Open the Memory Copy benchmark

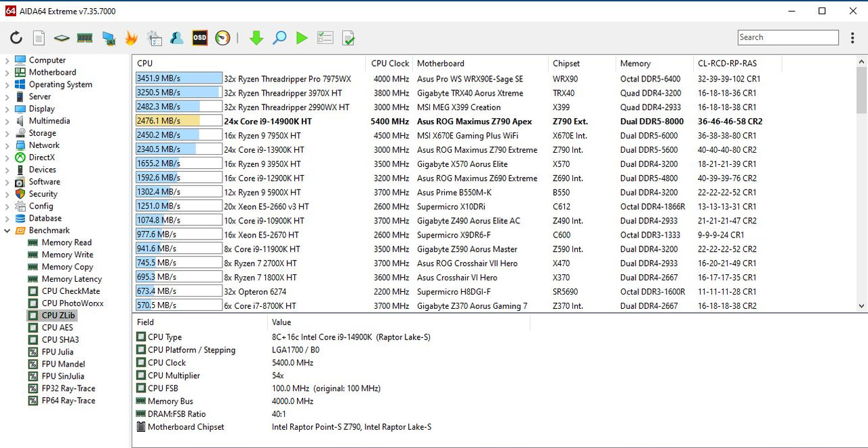click(67, 267)
